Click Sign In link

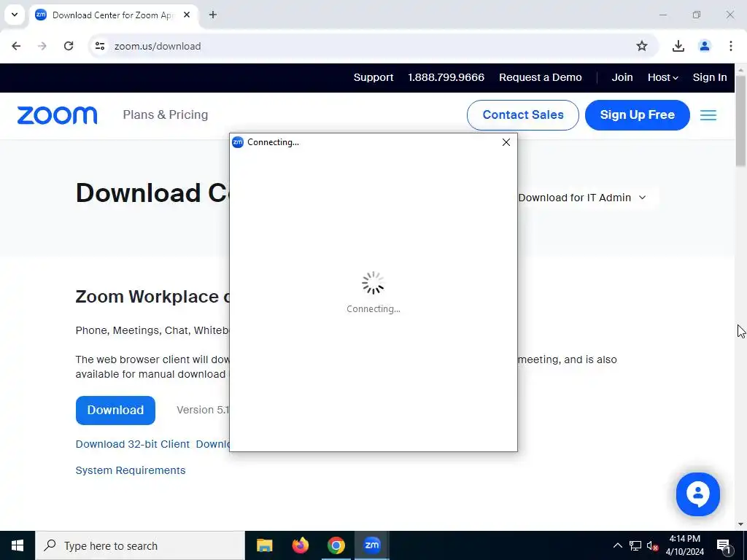pyautogui.click(x=710, y=77)
